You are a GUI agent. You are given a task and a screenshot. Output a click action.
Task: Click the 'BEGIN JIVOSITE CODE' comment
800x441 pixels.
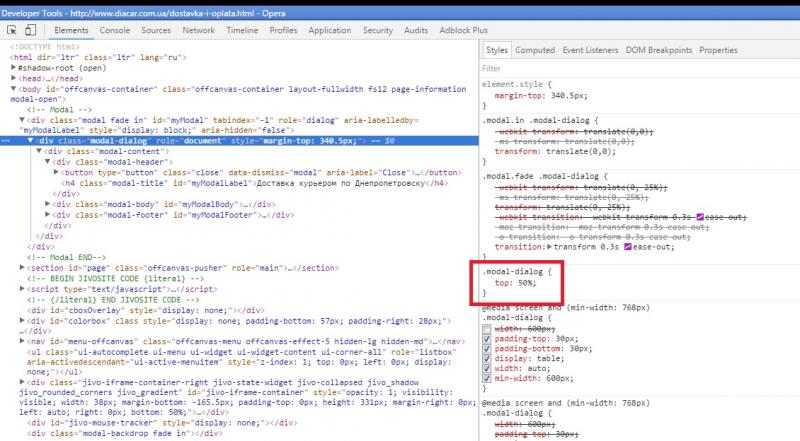(115, 279)
